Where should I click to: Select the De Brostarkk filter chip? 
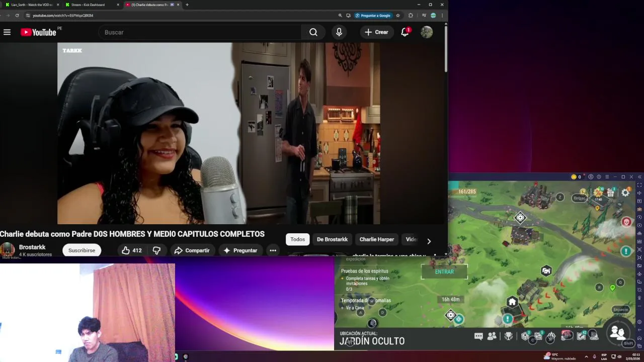(332, 239)
